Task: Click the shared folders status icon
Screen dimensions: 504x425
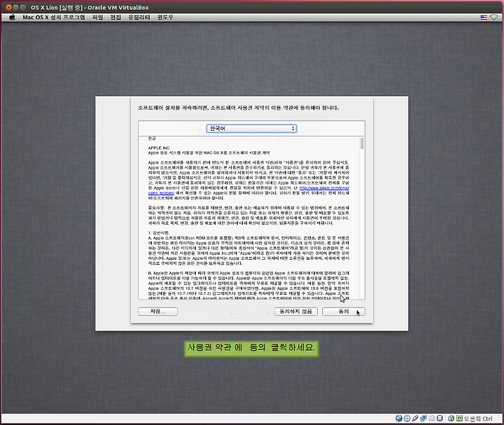Action: [x=432, y=418]
